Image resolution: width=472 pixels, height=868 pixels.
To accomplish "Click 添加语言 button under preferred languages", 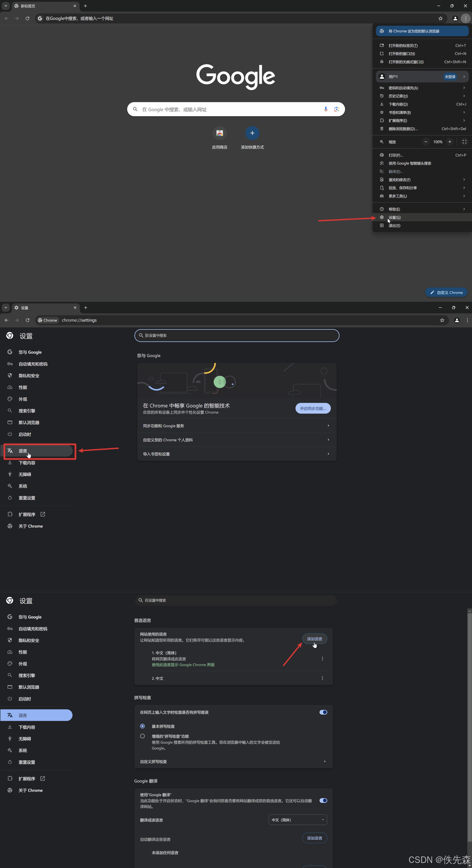I will tap(314, 639).
